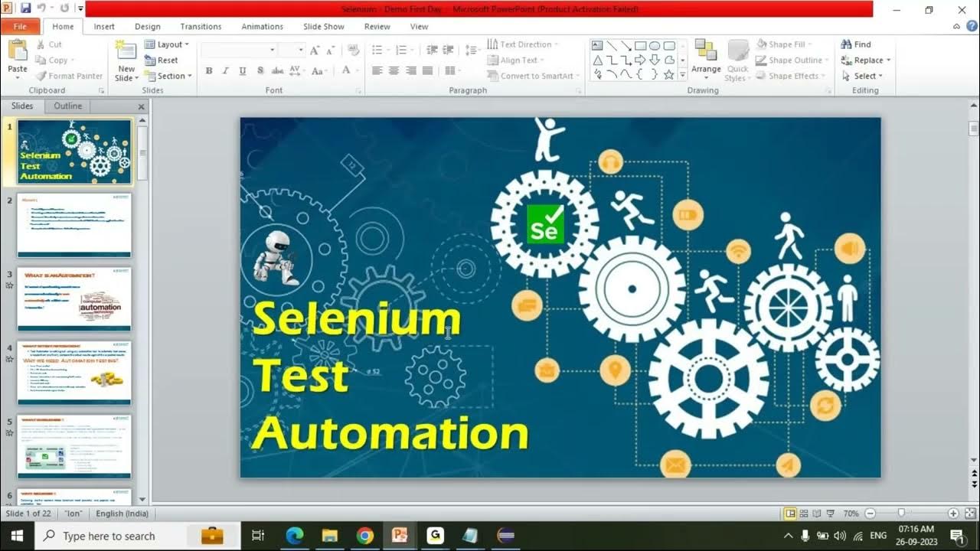Select the 5-Point Star shape
Viewport: 980px width, 551px height.
point(669,74)
